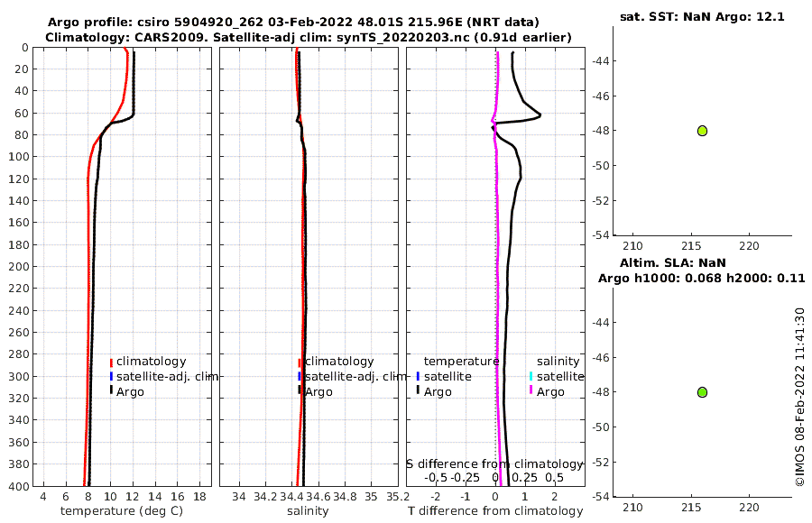
Task: Click the 'S difference from climatology' label
Action: 494,464
